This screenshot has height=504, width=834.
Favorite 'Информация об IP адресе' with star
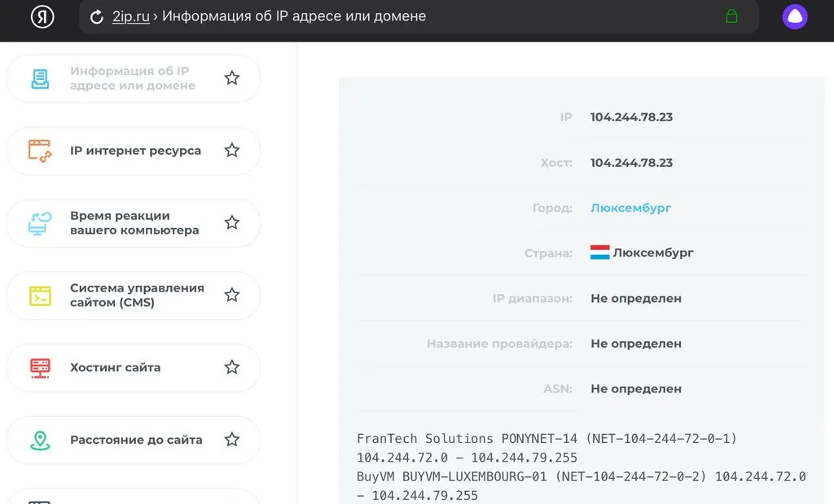click(x=232, y=78)
